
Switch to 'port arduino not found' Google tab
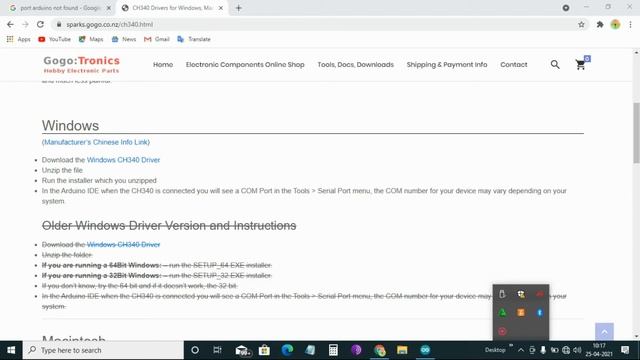pyautogui.click(x=60, y=8)
